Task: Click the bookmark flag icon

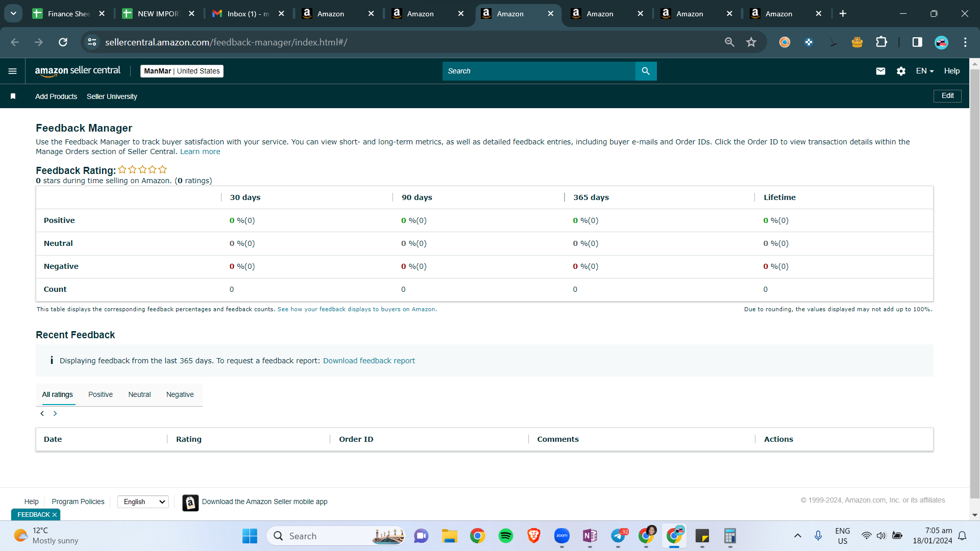Action: coord(13,96)
